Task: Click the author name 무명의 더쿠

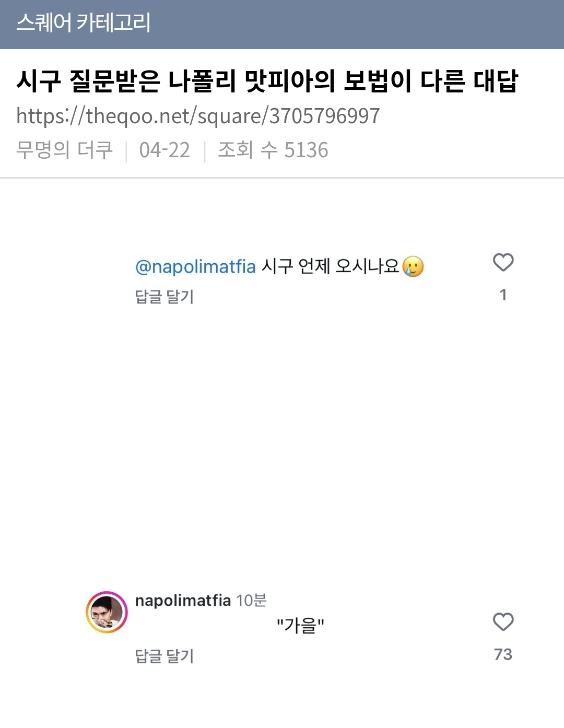Action: pos(64,150)
